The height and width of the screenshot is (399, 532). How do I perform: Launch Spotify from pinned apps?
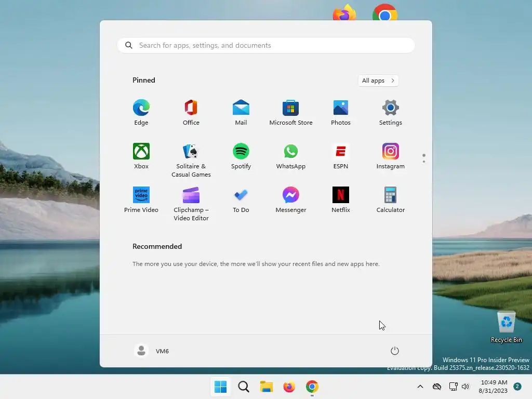pos(241,156)
